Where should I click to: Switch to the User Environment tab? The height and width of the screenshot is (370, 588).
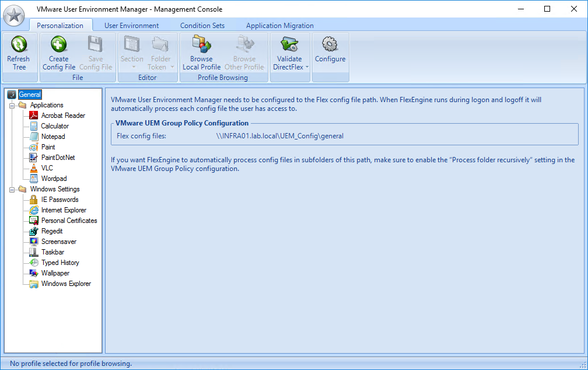click(x=131, y=26)
